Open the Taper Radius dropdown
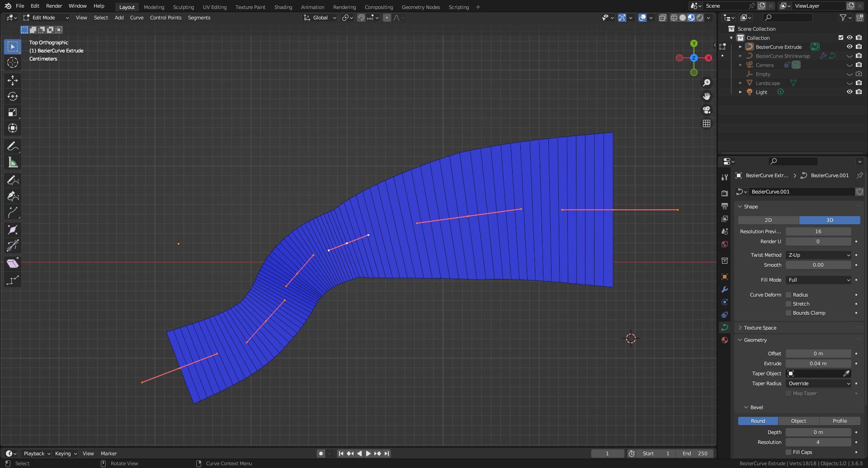Viewport: 868px width, 468px height. [818, 383]
